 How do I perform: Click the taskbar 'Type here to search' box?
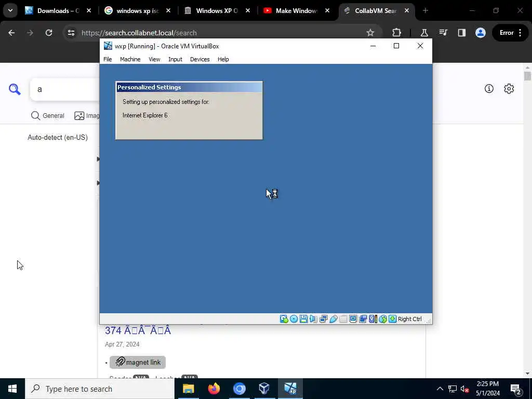pos(100,389)
